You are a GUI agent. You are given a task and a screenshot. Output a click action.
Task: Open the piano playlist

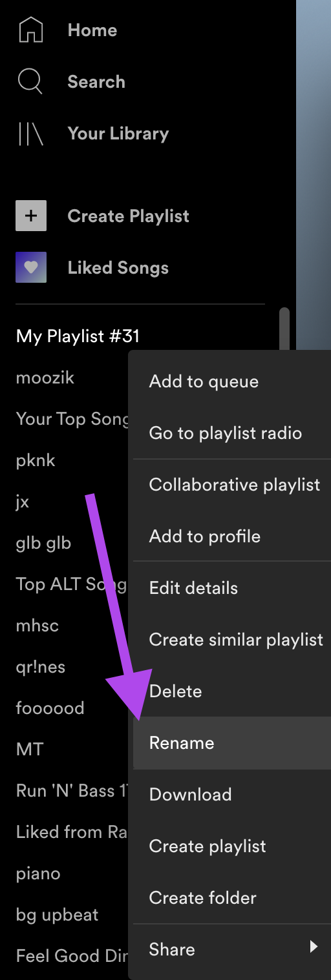[x=38, y=873]
